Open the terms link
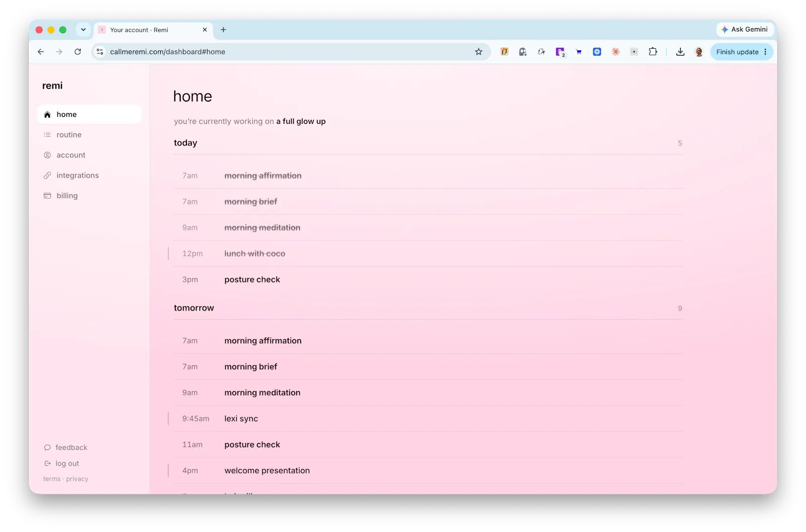 [52, 479]
